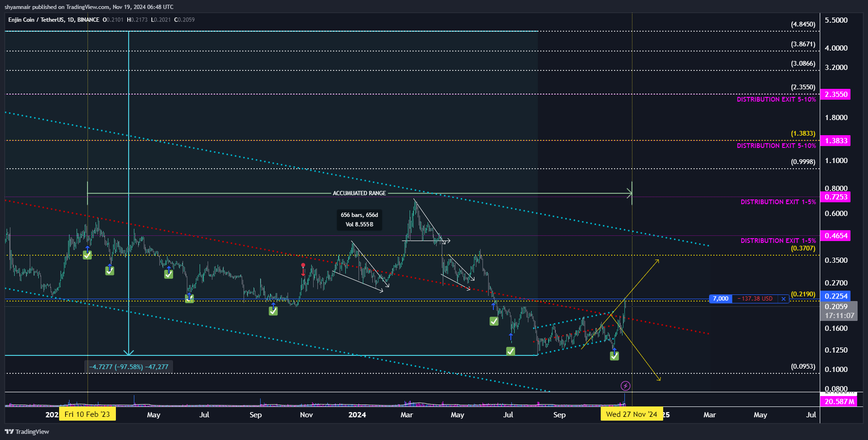Close the 7,000 order line

click(783, 299)
